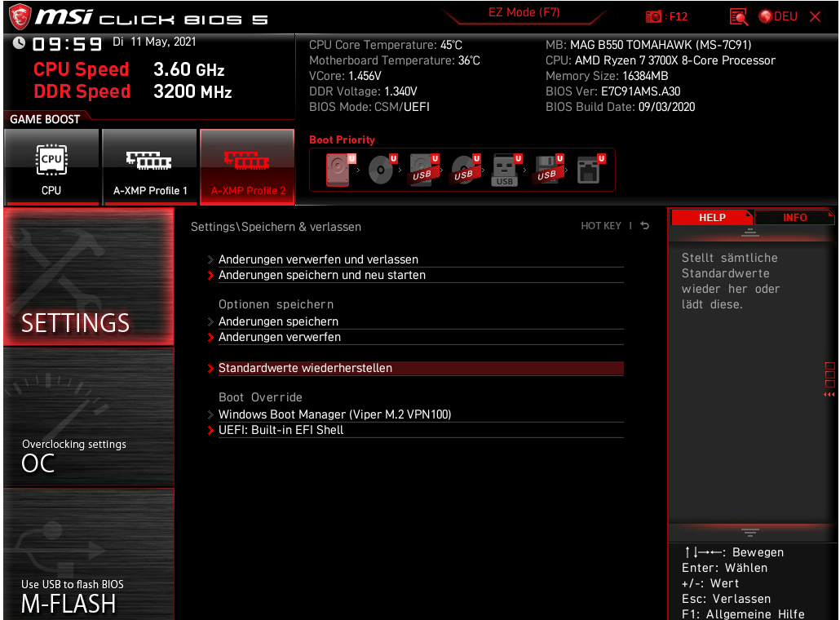
Task: Switch to the INFO tab
Action: coord(794,218)
